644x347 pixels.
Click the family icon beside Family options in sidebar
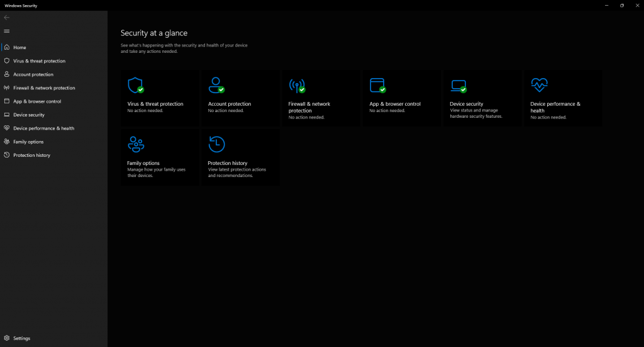click(6, 142)
